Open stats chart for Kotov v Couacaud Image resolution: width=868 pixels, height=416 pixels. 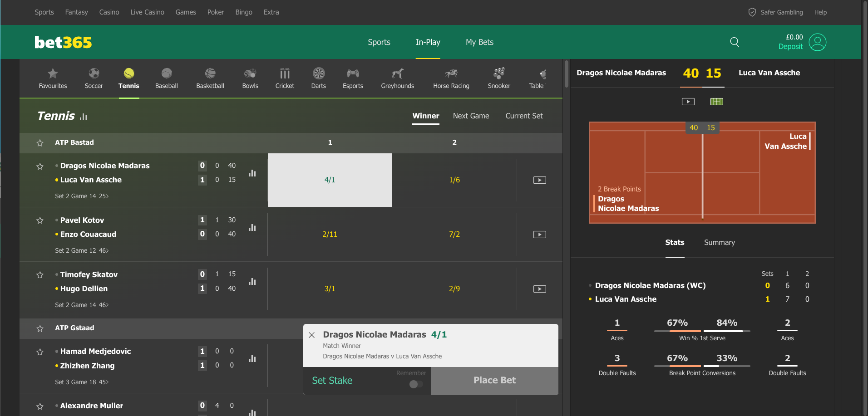[252, 227]
